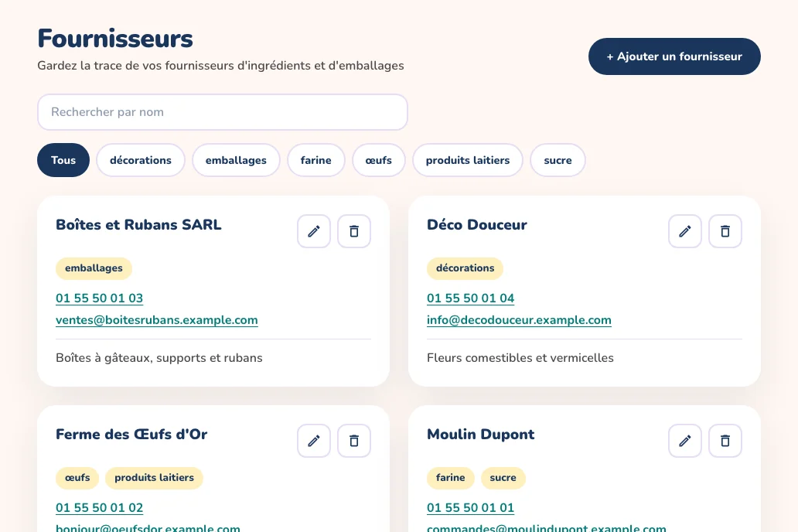Delete the Boîtes et Rubans SARL supplier
The height and width of the screenshot is (532, 798).
pyautogui.click(x=354, y=231)
